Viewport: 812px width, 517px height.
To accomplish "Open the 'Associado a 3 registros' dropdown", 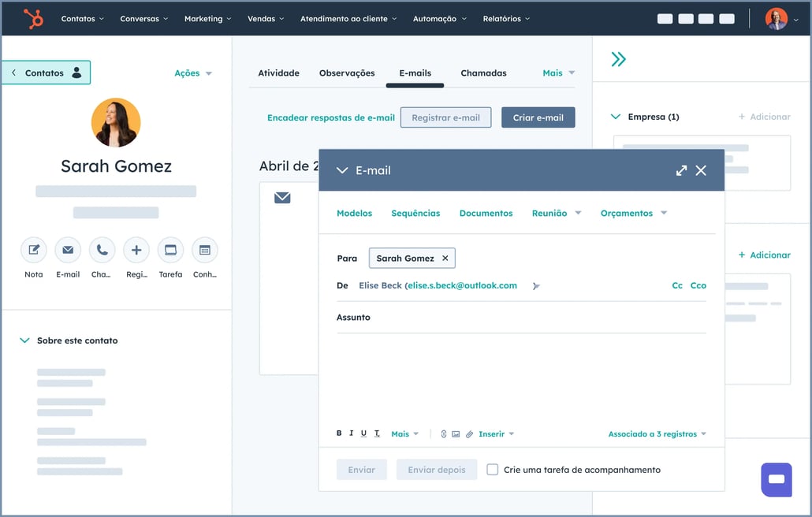I will (657, 433).
